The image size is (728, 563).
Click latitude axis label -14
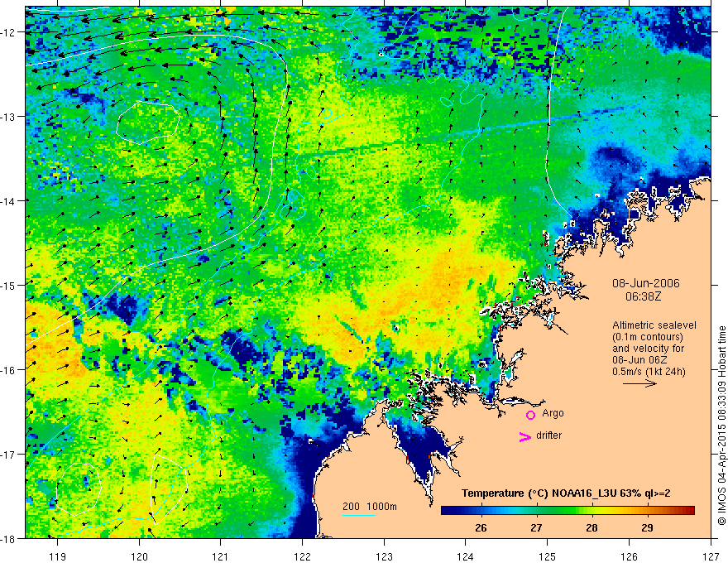coord(9,200)
